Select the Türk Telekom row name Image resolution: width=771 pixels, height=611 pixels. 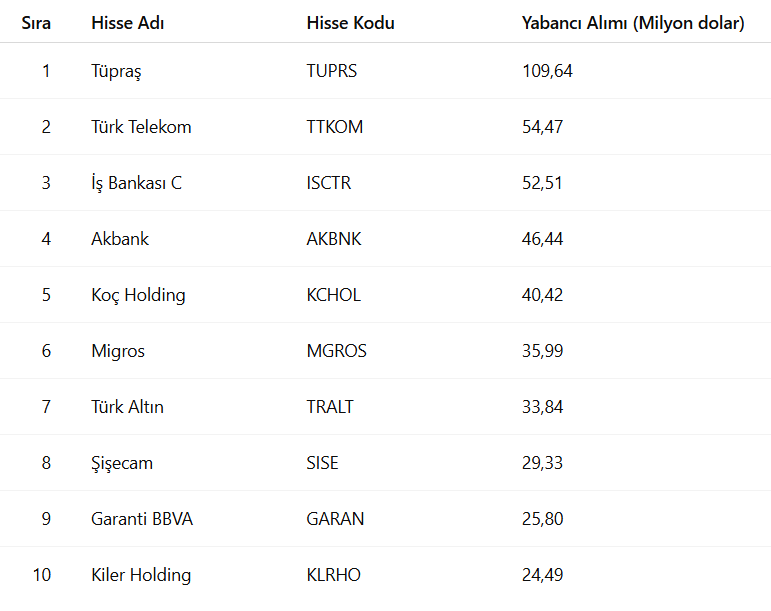[x=141, y=127]
